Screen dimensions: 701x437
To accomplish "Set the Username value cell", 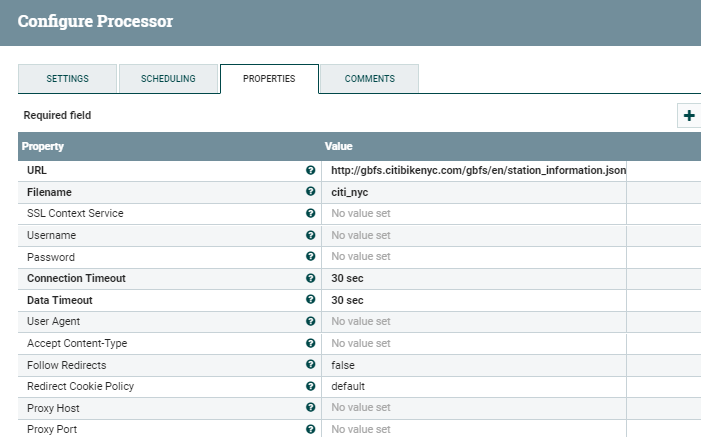I will tap(474, 235).
